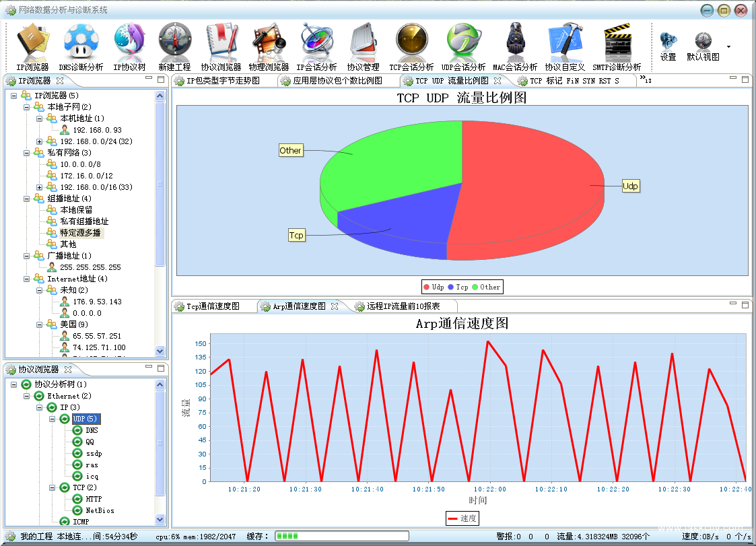Launch DNS诊断分析 mushroom icon
Screen dimensions: 756x546
tap(81, 42)
